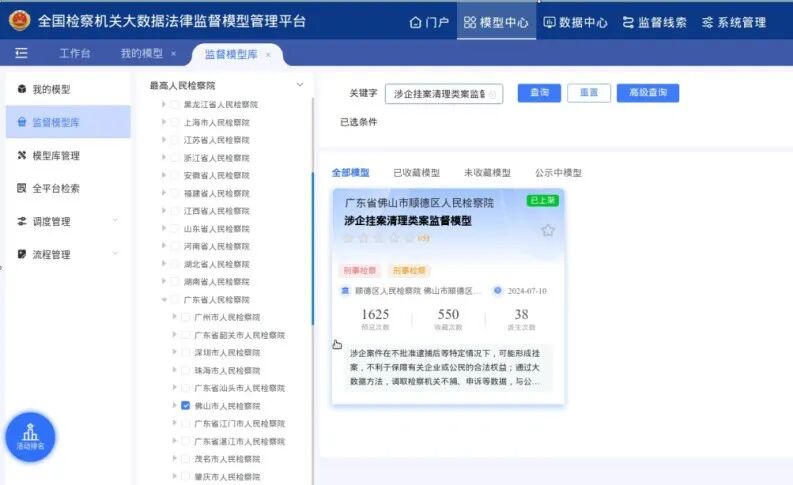Image resolution: width=793 pixels, height=485 pixels.
Task: Expand the 湖南省人民检察院 tree node arrow
Action: (164, 281)
